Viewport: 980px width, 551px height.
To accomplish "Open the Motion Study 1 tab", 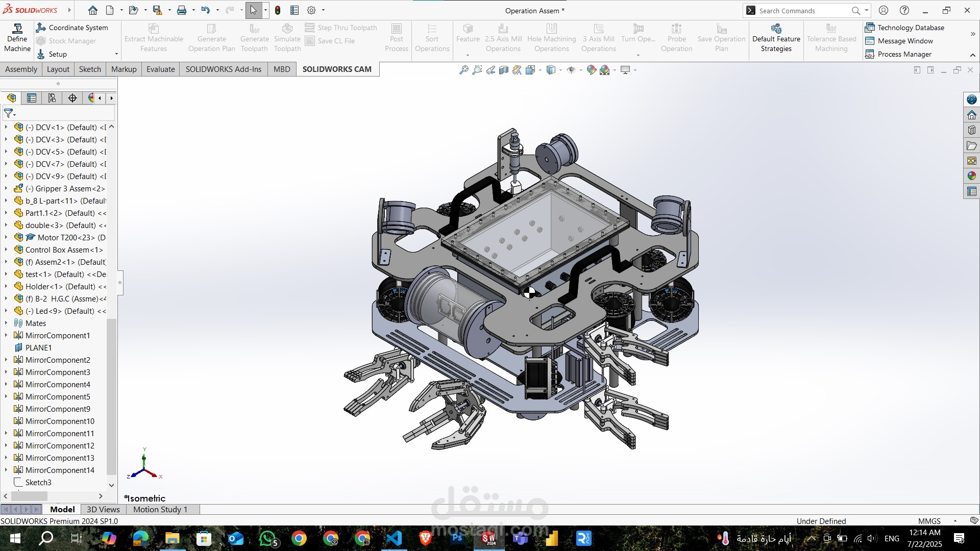I will click(x=160, y=509).
